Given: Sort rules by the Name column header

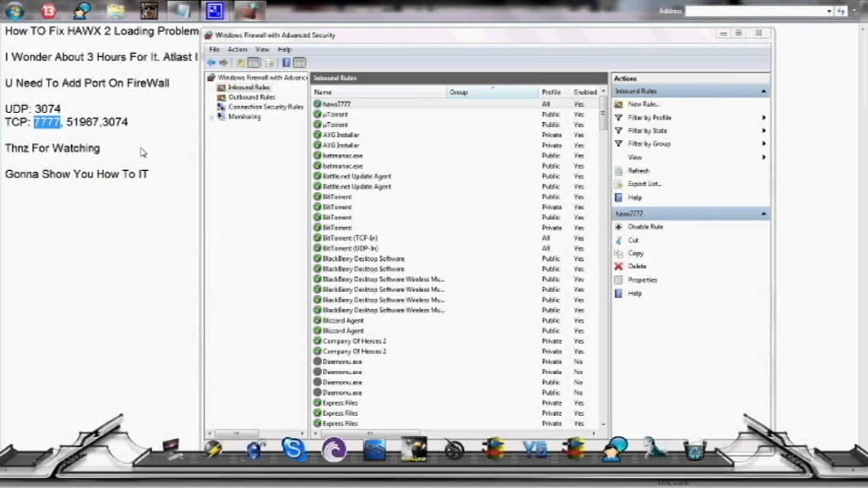Looking at the screenshot, I should pyautogui.click(x=379, y=92).
